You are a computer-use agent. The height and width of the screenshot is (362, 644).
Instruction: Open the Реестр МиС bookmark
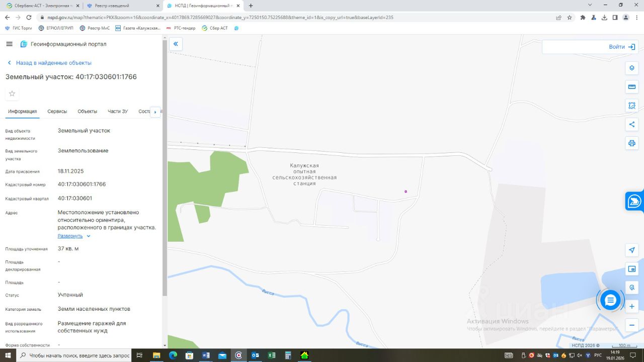point(95,28)
